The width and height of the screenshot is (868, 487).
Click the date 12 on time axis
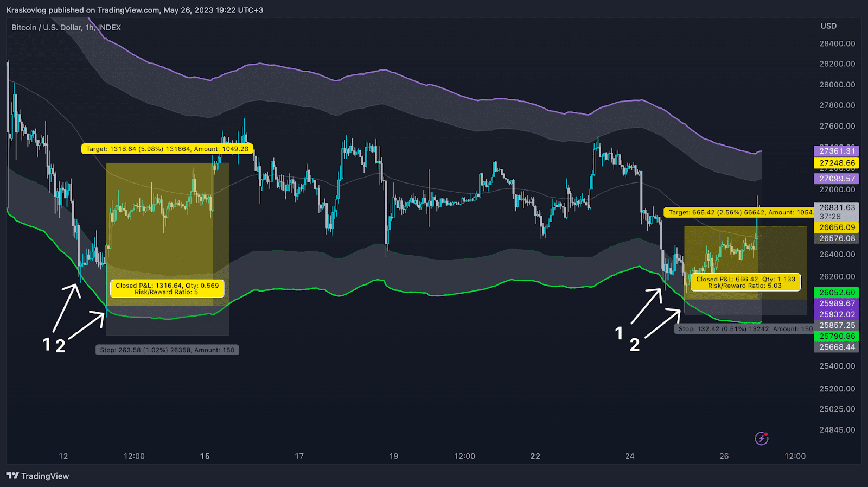click(x=63, y=456)
